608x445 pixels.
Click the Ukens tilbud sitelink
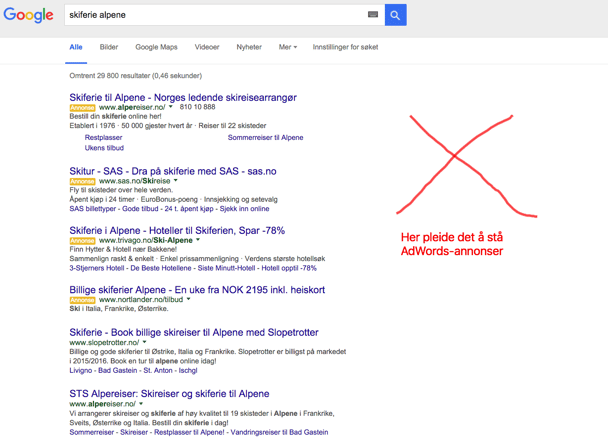[x=104, y=148]
